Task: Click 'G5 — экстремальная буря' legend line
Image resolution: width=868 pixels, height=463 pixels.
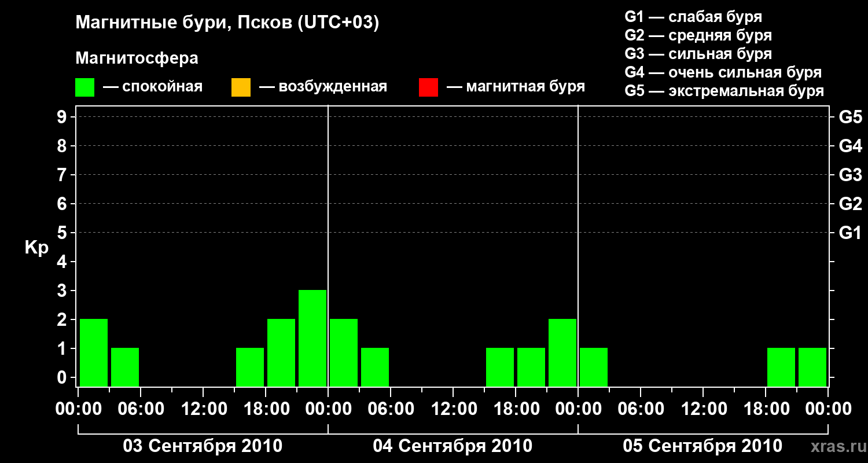Action: tap(724, 90)
